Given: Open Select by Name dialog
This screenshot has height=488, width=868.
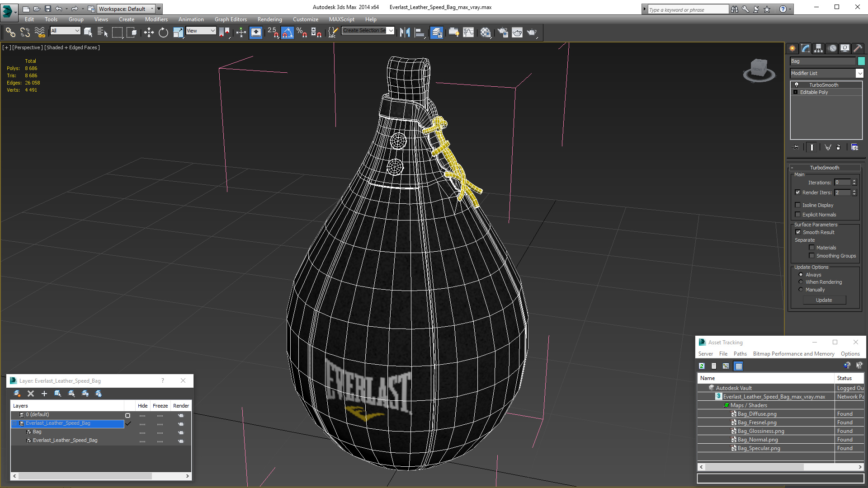Looking at the screenshot, I should click(103, 32).
